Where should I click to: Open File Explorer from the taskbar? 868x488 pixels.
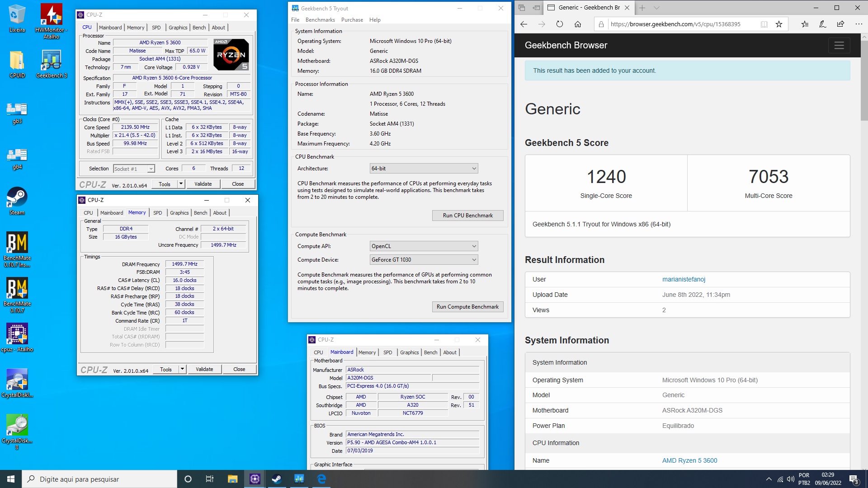pos(232,479)
